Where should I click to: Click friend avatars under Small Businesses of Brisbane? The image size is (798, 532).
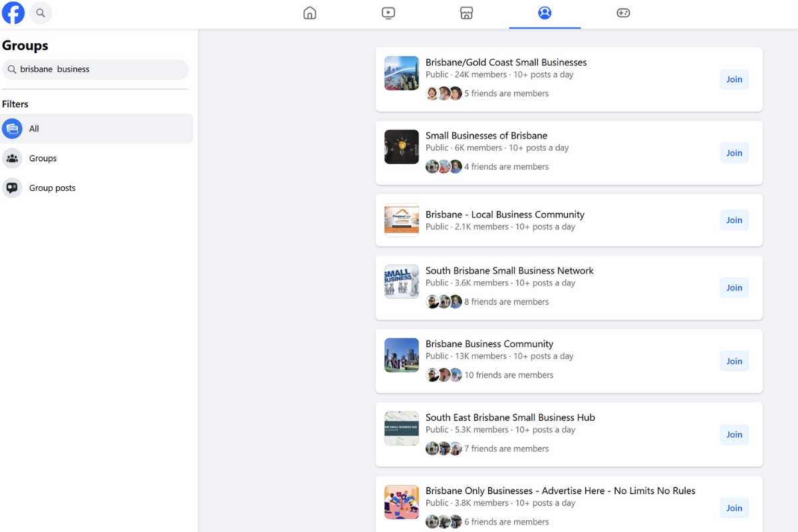click(x=444, y=167)
